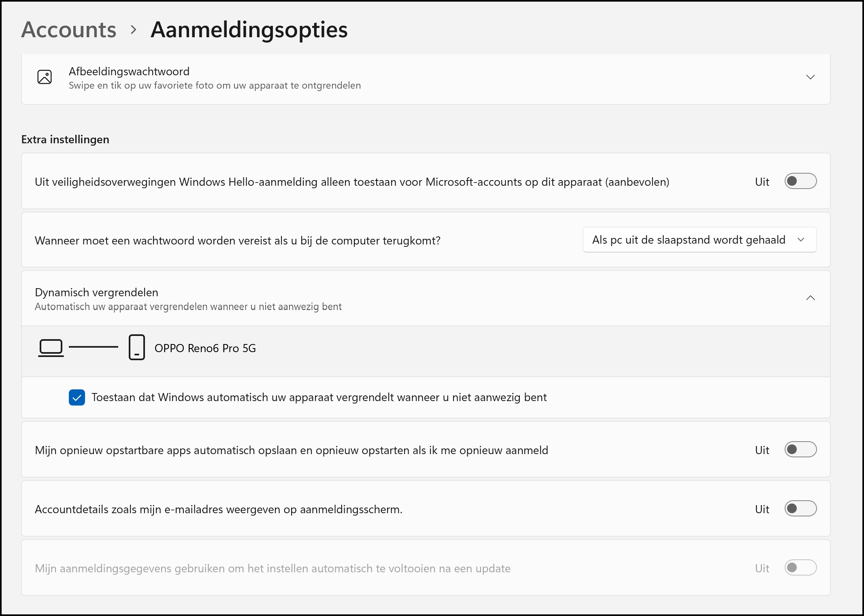Uncheck automatic lock when away checkbox
Viewport: 864px width, 616px height.
click(x=77, y=397)
